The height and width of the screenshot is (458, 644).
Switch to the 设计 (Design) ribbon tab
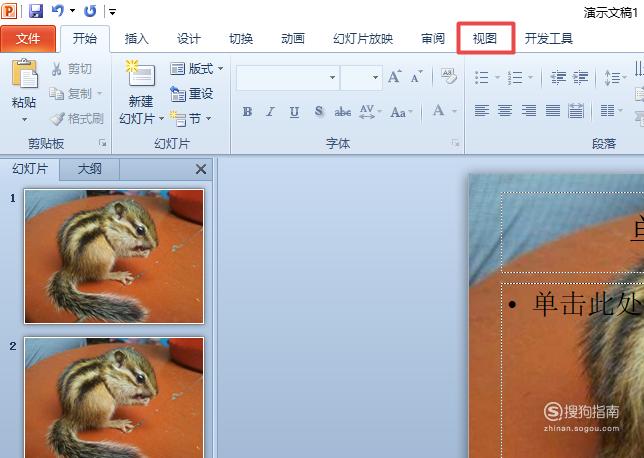pyautogui.click(x=189, y=39)
